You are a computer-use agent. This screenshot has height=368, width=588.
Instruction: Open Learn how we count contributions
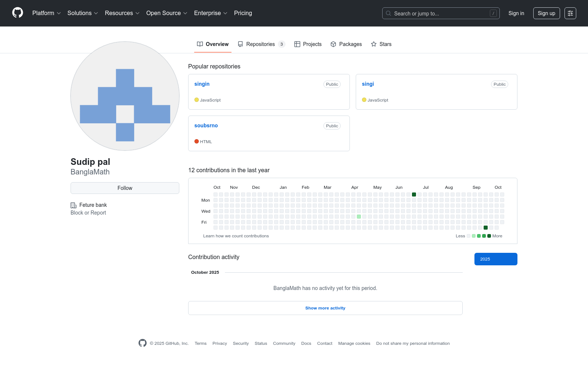tap(236, 236)
